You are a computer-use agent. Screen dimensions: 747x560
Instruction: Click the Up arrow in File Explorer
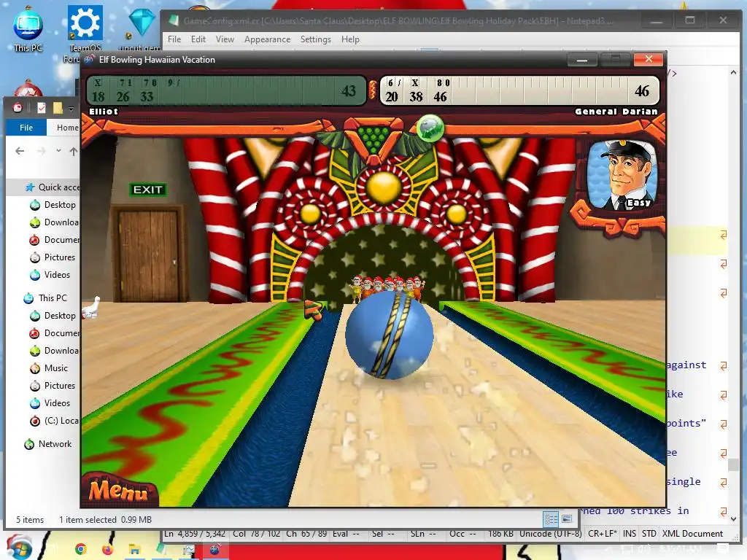click(x=74, y=152)
